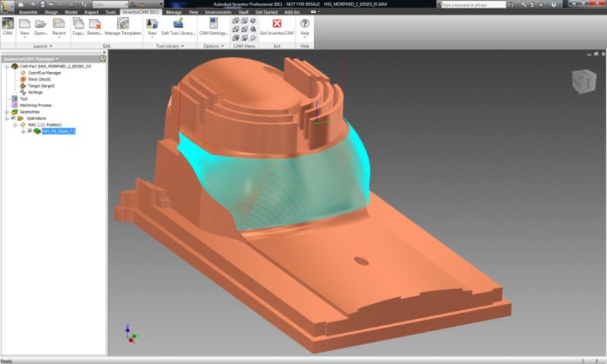
Task: Open Manage Templates
Action: tap(123, 27)
